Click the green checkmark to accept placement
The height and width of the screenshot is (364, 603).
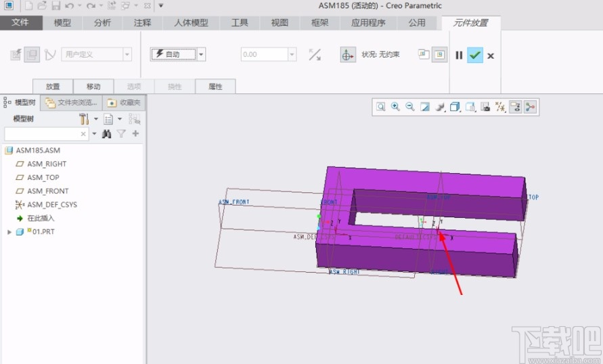[475, 55]
